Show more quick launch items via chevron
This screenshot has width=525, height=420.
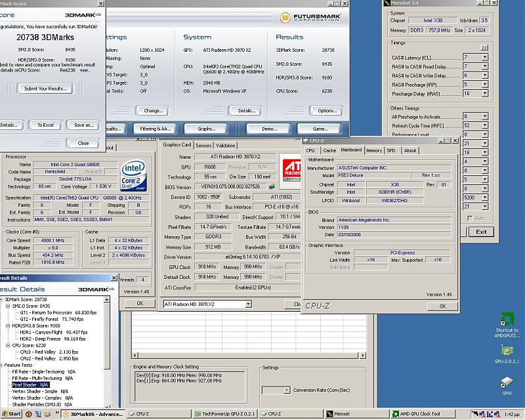(x=57, y=413)
